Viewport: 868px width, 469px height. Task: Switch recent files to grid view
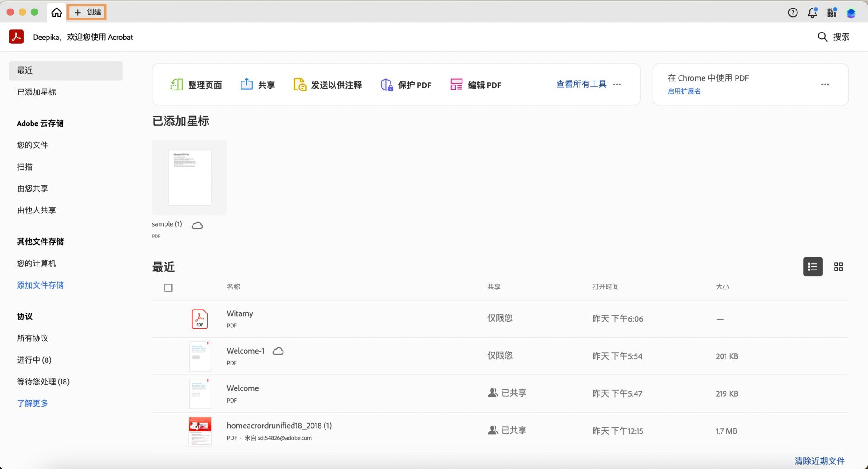point(838,267)
